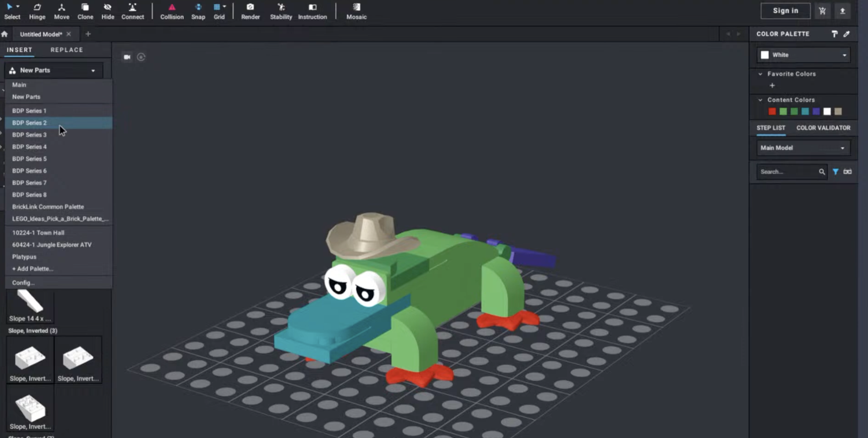
Task: Pick the light green content color swatch
Action: 783,112
